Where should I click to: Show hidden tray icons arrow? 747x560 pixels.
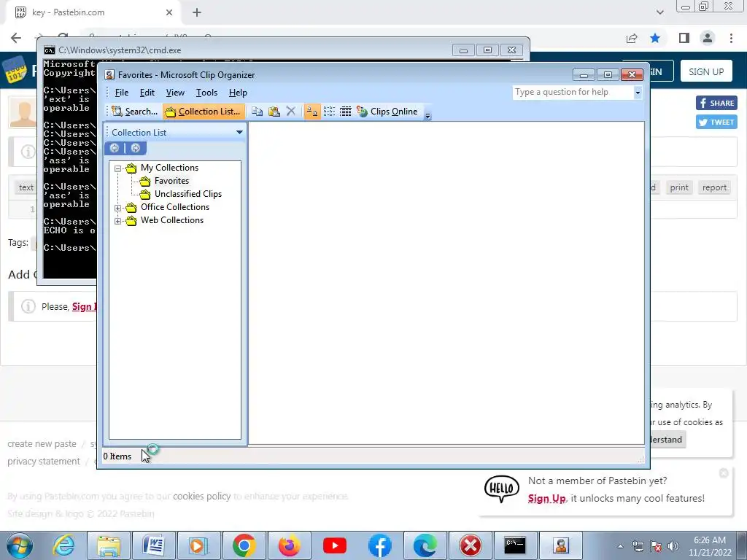coord(620,546)
